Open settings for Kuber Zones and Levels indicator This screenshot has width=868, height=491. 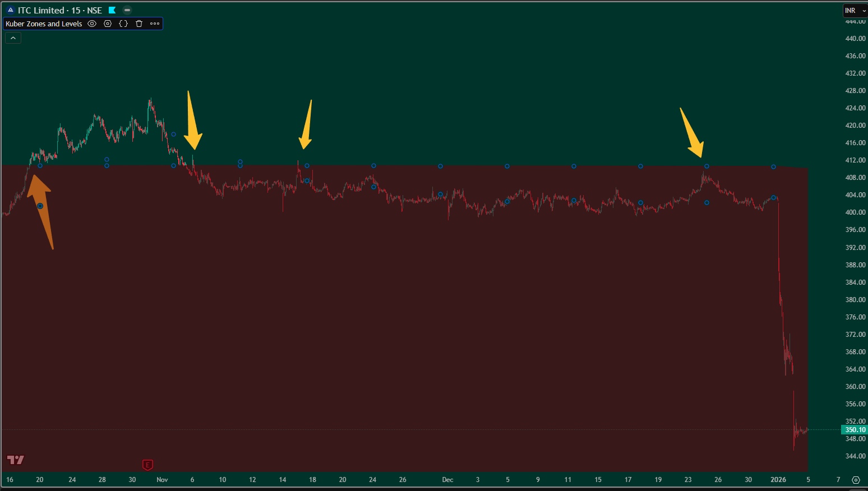(107, 24)
